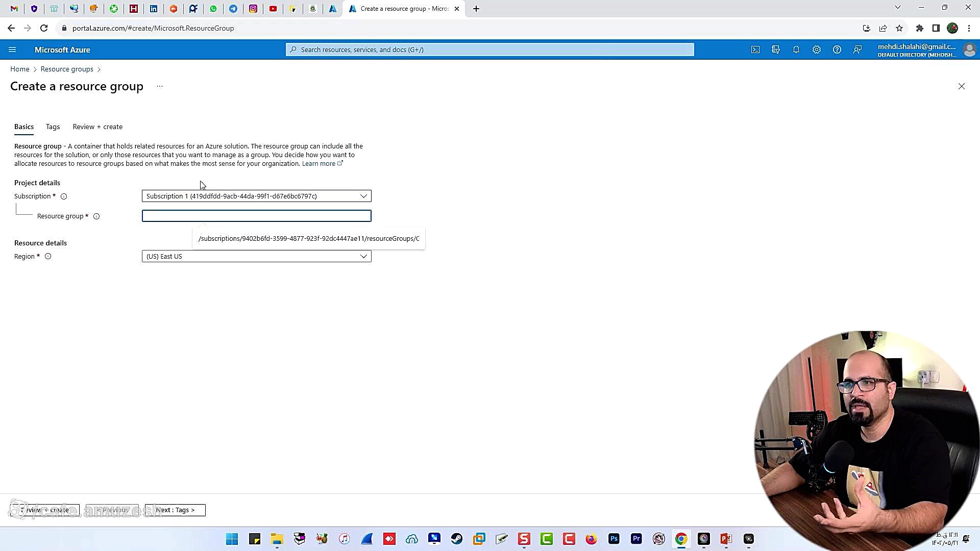Click the suggested resource ID tooltip text

pos(309,239)
